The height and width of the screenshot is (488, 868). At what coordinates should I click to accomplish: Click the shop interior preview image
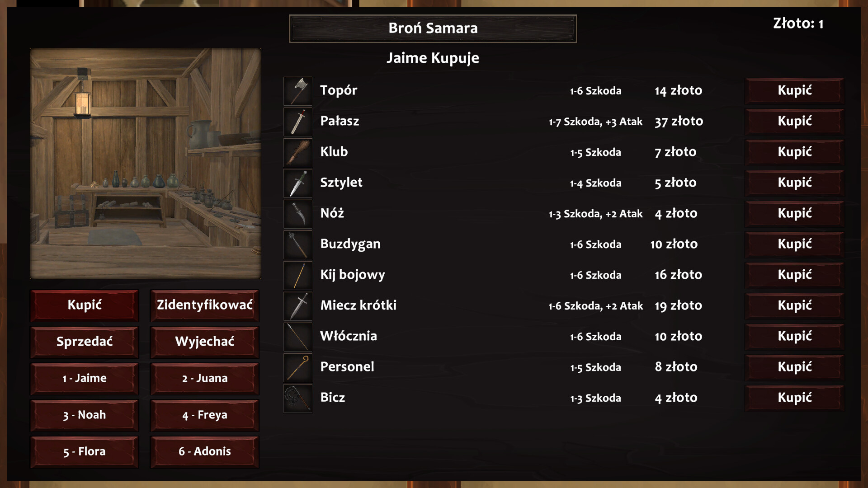pos(146,164)
